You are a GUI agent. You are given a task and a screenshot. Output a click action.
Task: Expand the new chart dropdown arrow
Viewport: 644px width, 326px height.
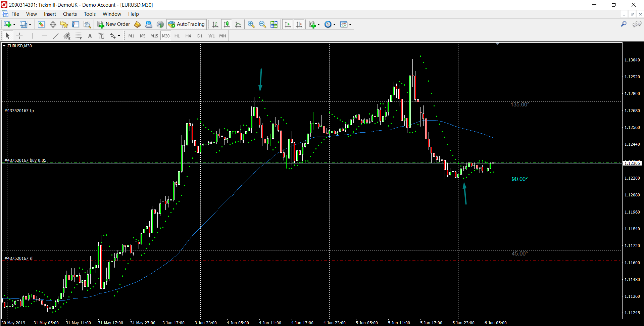pyautogui.click(x=14, y=24)
